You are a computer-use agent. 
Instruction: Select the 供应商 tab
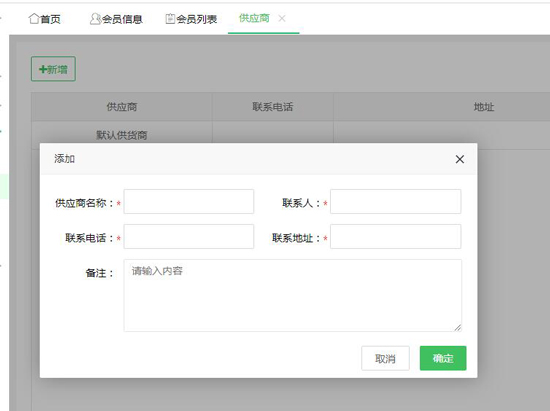(254, 18)
